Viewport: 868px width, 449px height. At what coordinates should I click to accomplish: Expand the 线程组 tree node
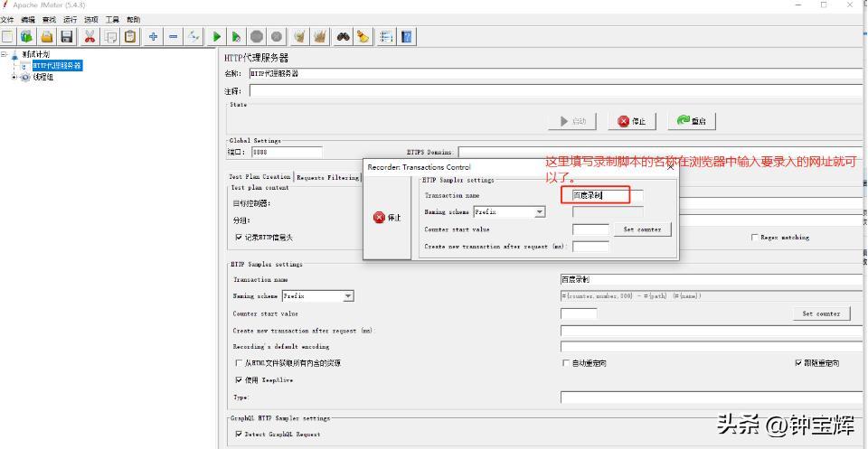pos(14,77)
